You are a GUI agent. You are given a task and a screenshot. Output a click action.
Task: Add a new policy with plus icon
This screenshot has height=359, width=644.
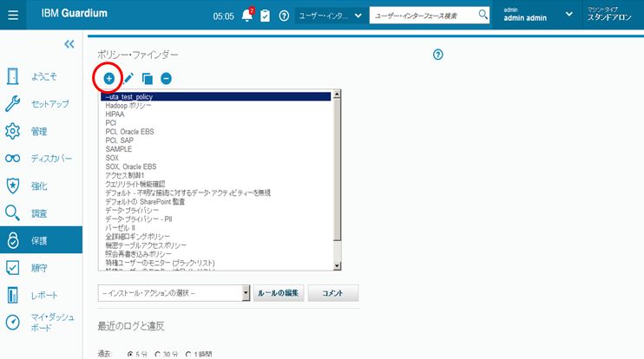click(x=108, y=78)
